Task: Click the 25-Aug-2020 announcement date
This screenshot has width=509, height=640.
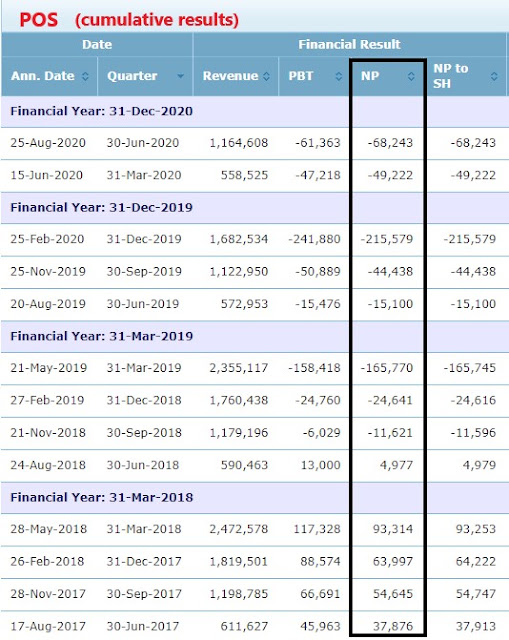Action: click(x=48, y=143)
